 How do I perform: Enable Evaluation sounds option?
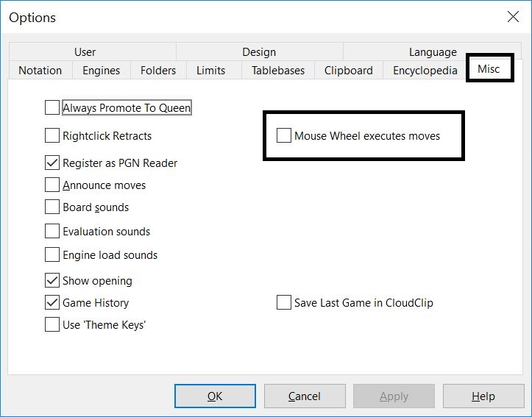52,231
